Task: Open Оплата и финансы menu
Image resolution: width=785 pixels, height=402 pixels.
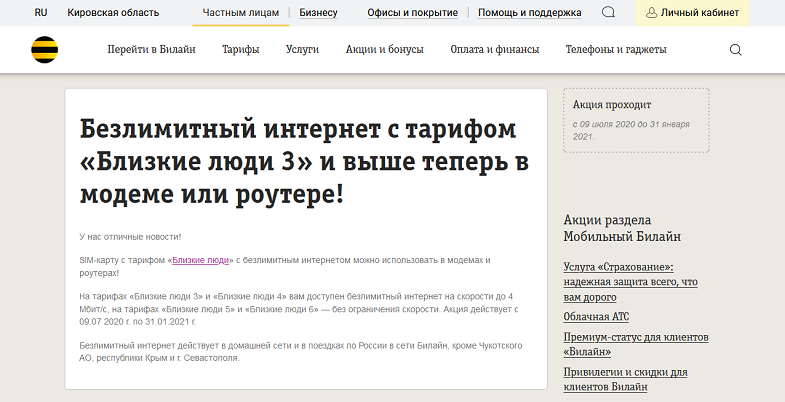Action: pos(495,50)
